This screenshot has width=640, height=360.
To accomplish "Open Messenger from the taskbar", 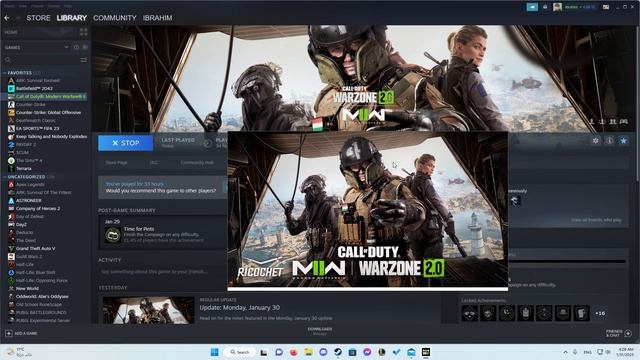I will click(367, 352).
